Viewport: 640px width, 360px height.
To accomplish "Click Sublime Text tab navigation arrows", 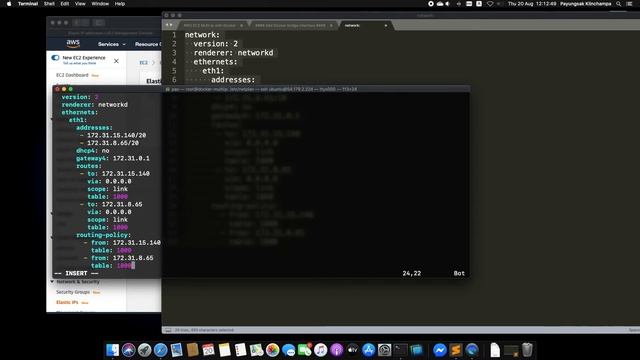I will pyautogui.click(x=169, y=25).
